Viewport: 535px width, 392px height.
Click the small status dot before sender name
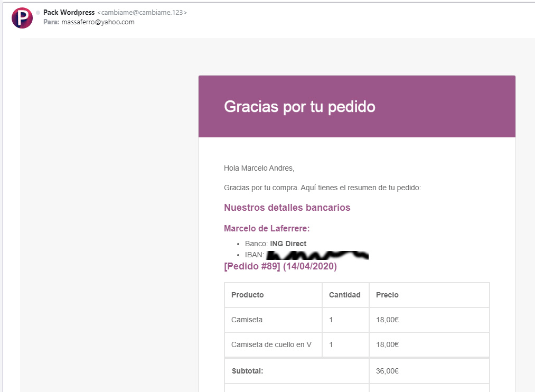[38, 13]
